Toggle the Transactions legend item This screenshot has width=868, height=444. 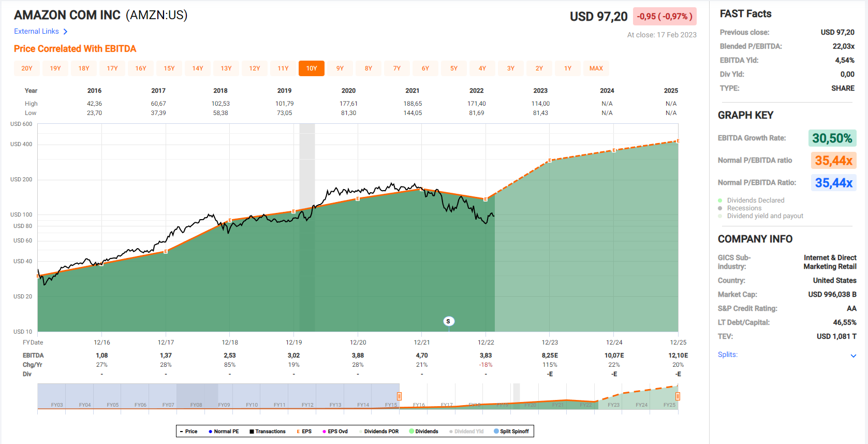pos(268,431)
